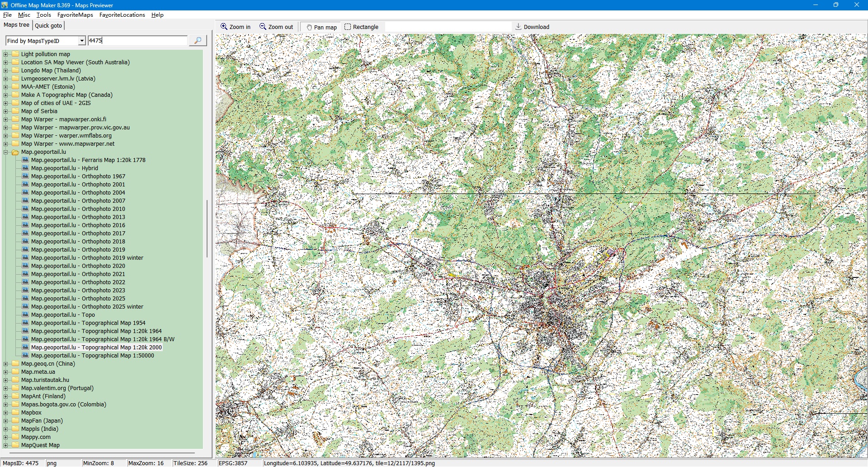
Task: Click the vertical scrollbar of maps tree
Action: pos(207,229)
